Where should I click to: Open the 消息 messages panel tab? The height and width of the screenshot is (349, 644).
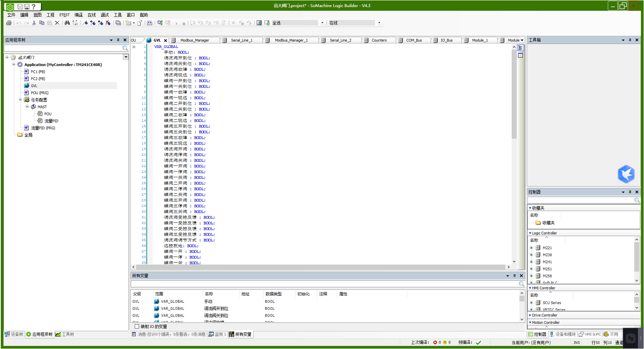pos(169,335)
